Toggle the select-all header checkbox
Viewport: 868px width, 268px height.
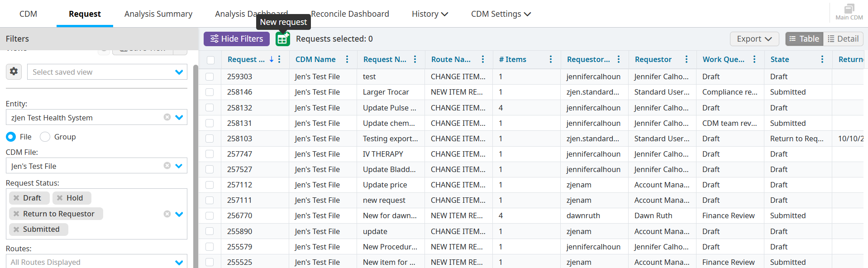[x=210, y=60]
